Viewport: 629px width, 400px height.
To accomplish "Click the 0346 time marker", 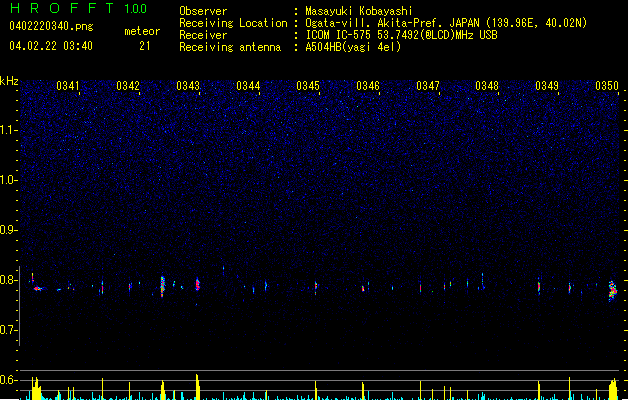I will [368, 86].
